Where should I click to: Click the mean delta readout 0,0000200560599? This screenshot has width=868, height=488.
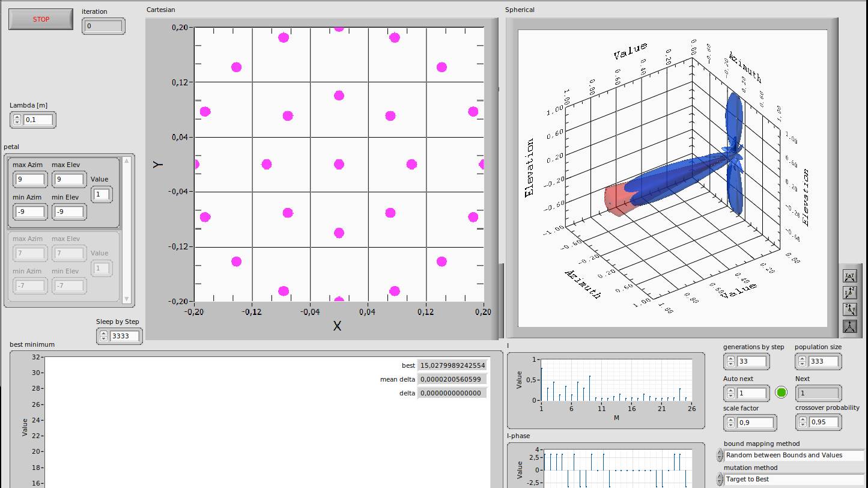[452, 379]
